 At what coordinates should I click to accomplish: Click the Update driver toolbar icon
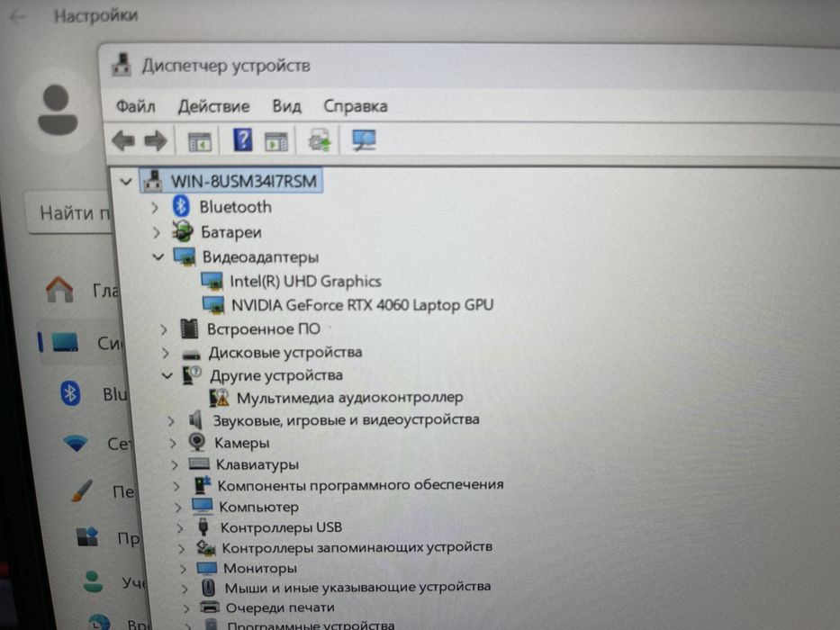(320, 140)
